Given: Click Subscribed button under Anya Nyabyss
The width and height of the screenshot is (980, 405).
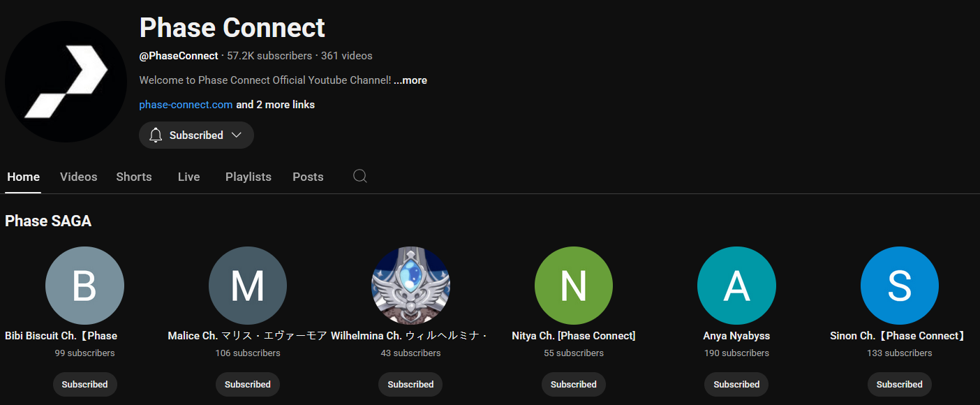Looking at the screenshot, I should click(x=736, y=384).
